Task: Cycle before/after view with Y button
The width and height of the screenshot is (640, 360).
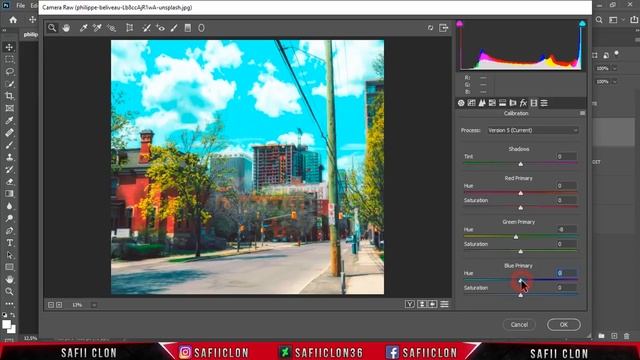Action: click(x=410, y=304)
